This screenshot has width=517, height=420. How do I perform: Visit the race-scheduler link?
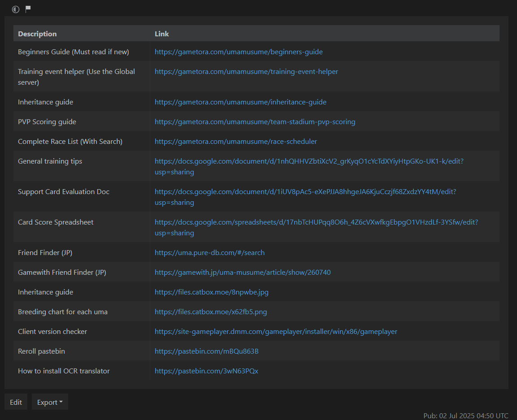[x=236, y=142]
